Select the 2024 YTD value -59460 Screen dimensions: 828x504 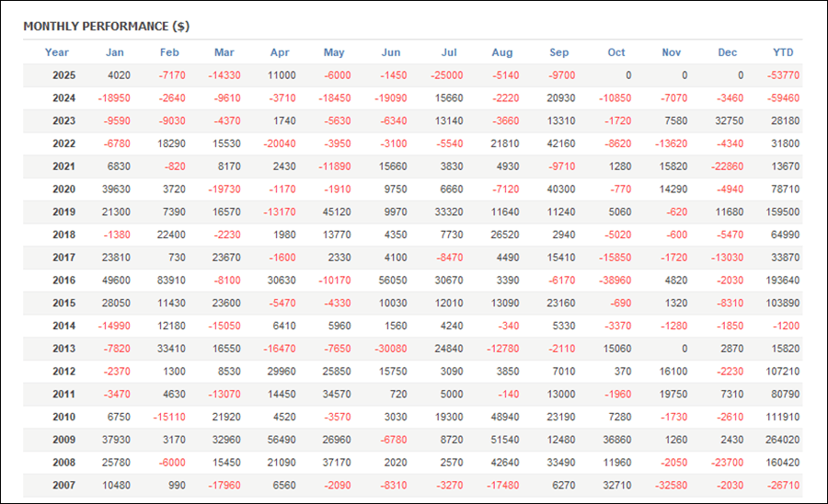pos(781,98)
